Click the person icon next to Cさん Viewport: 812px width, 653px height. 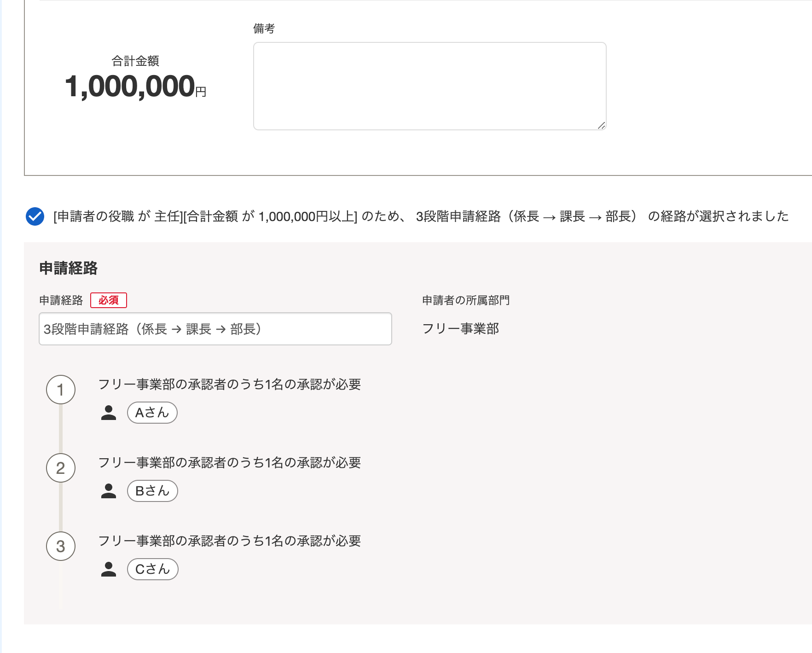click(x=109, y=569)
